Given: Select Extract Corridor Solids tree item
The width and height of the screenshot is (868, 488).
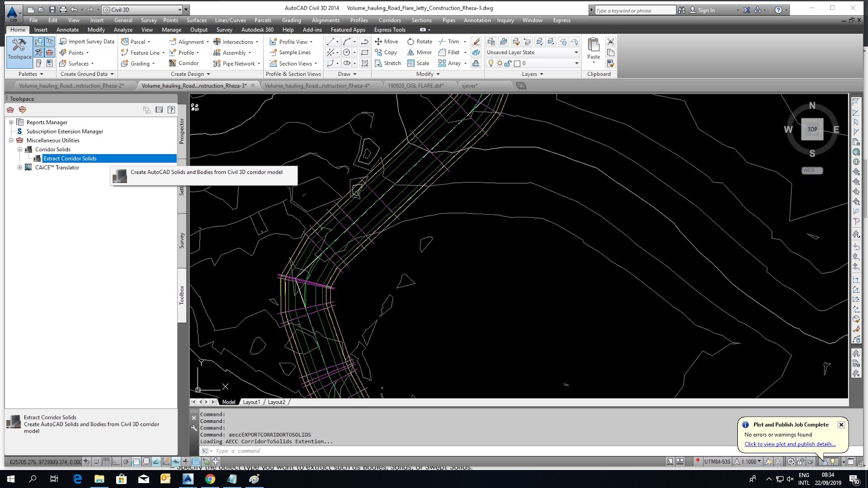Looking at the screenshot, I should click(70, 158).
